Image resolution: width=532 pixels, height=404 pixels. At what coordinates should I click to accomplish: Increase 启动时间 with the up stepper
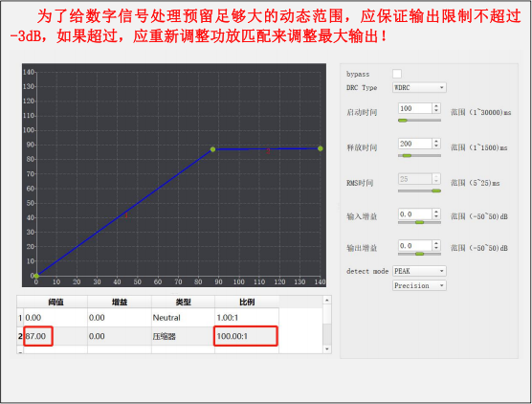[436, 106]
